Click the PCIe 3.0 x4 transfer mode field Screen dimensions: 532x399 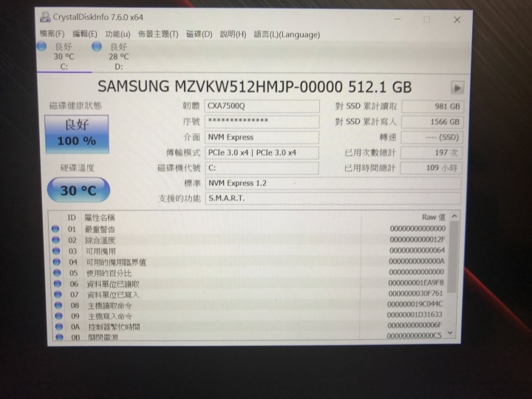pos(262,153)
